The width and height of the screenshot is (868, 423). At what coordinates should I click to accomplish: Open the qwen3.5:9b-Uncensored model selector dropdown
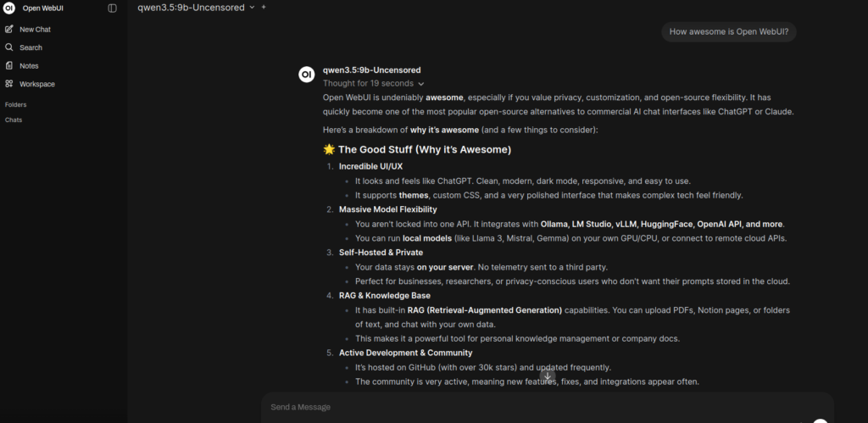pyautogui.click(x=196, y=7)
